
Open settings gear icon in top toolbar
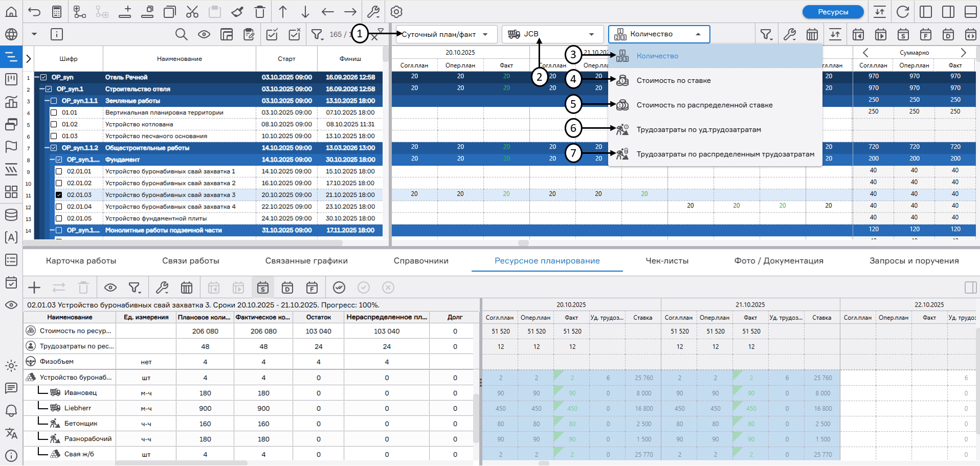(x=396, y=12)
